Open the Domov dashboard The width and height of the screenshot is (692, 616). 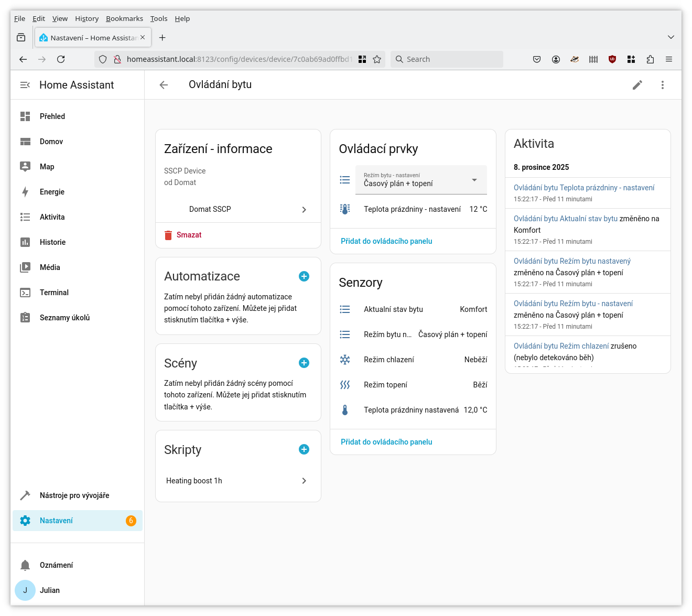click(x=78, y=142)
